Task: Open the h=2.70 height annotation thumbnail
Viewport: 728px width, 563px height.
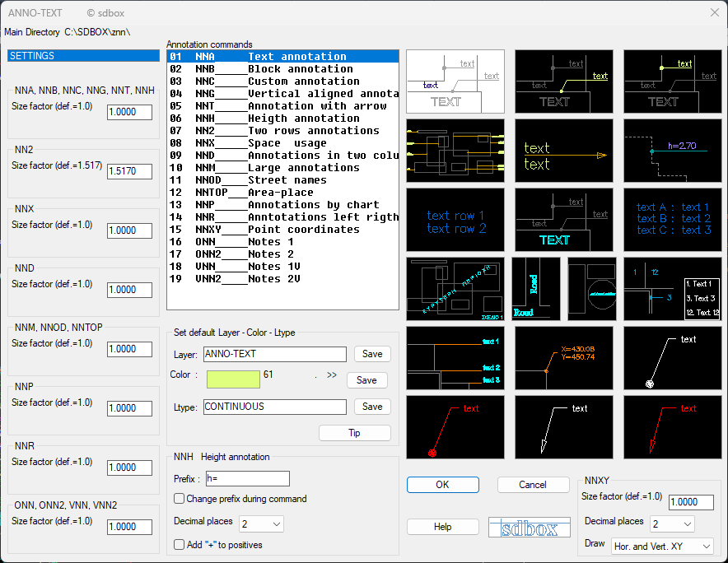Action: click(673, 151)
